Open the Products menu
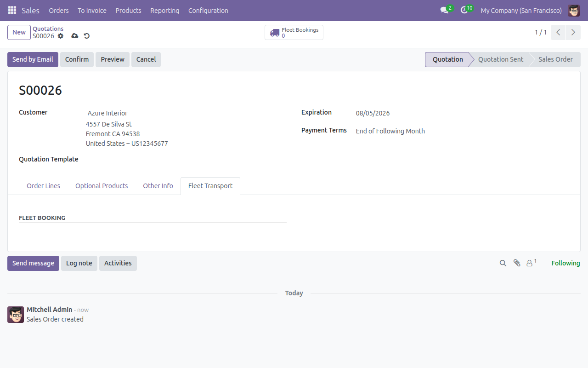Viewport: 588px width, 368px height. pyautogui.click(x=128, y=10)
